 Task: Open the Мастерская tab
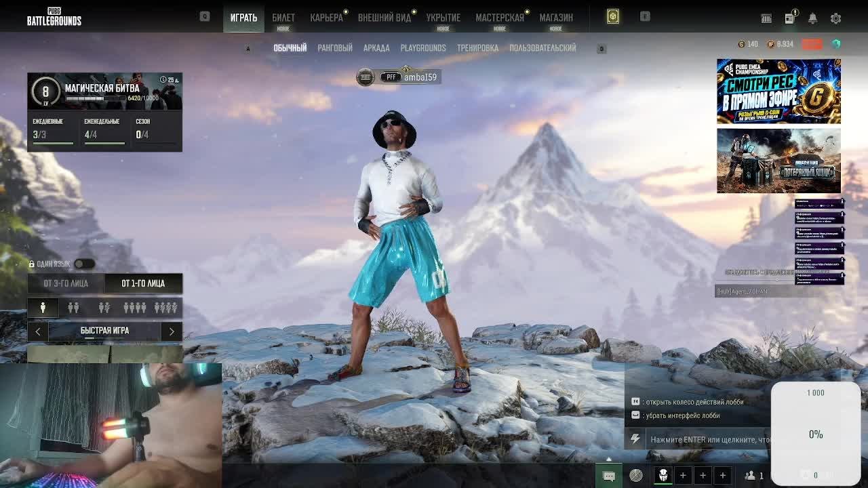point(500,18)
